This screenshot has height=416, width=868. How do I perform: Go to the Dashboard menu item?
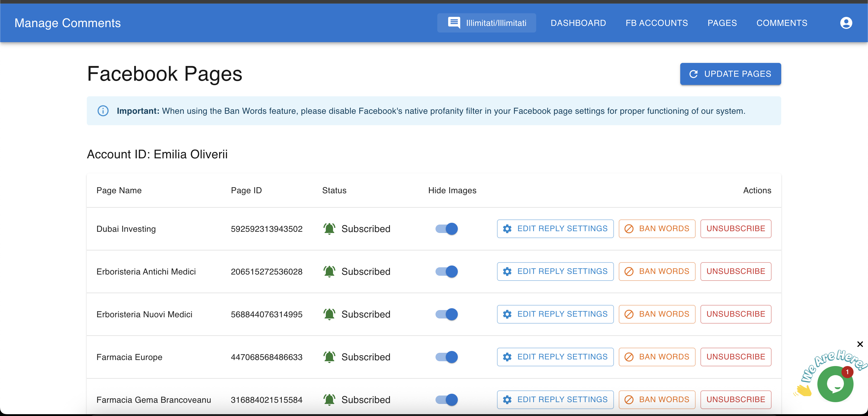[x=578, y=23]
